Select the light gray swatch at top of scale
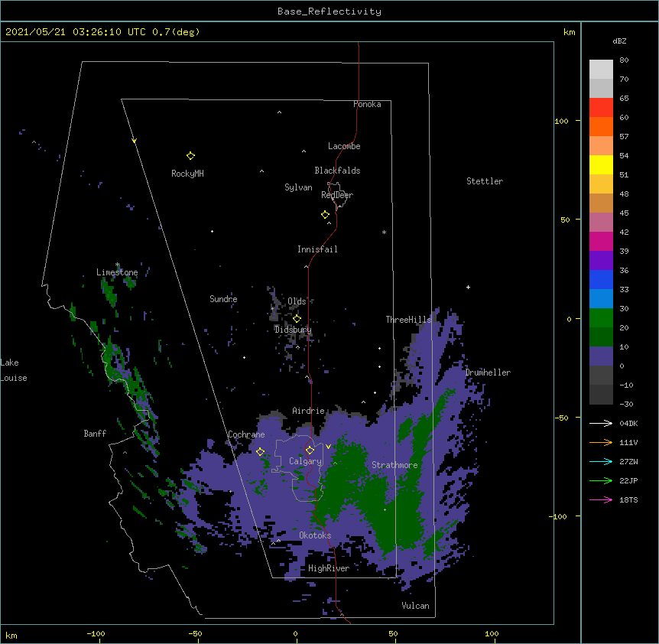The image size is (659, 644). [x=601, y=69]
